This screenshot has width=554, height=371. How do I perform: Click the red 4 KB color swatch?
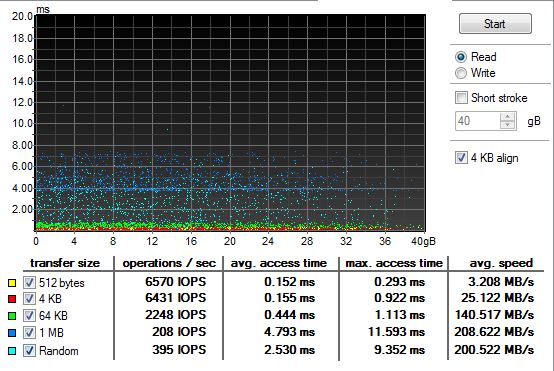(12, 299)
